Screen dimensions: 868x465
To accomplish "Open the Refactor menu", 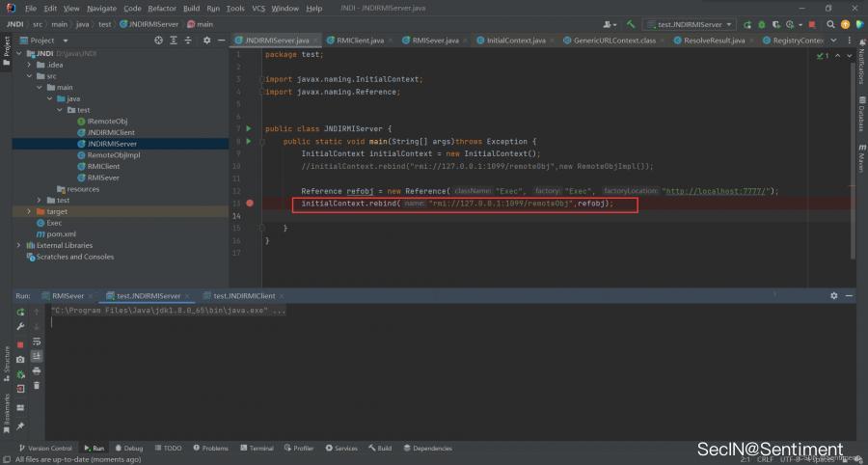I will [162, 8].
